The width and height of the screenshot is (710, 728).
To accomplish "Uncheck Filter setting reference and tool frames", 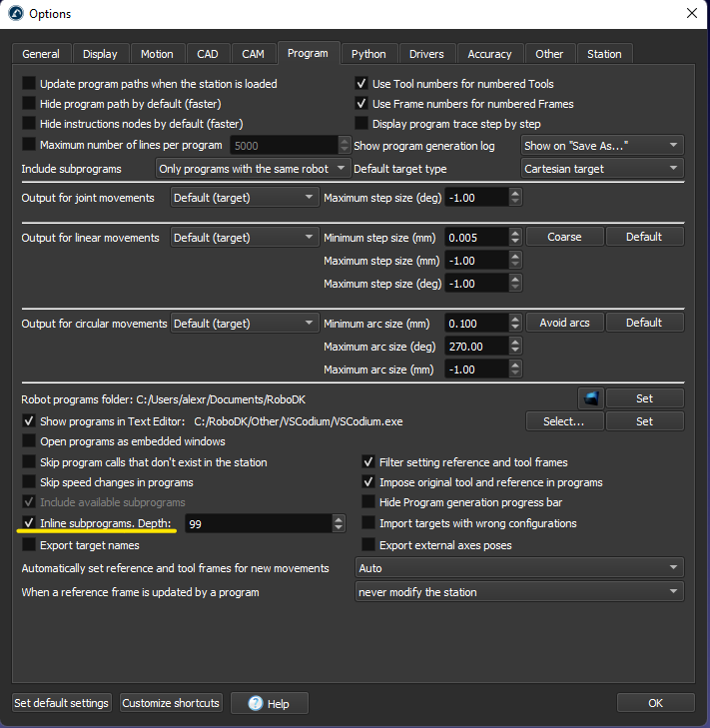I will click(x=368, y=462).
